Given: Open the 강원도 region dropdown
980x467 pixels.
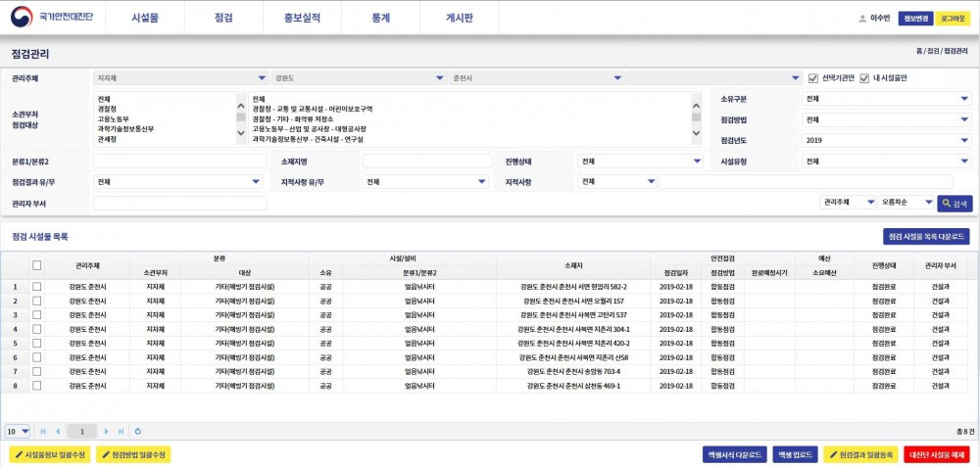Looking at the screenshot, I should [x=359, y=78].
